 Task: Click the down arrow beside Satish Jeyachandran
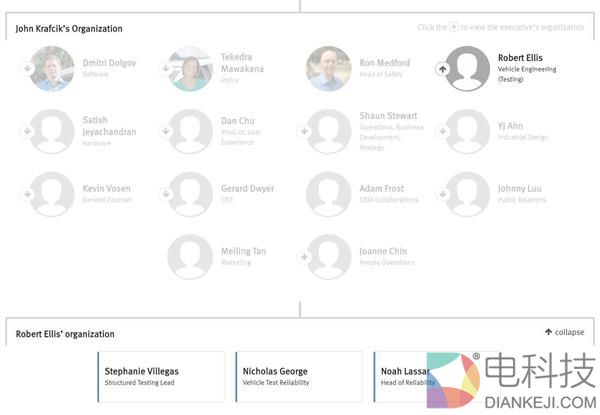tap(27, 131)
